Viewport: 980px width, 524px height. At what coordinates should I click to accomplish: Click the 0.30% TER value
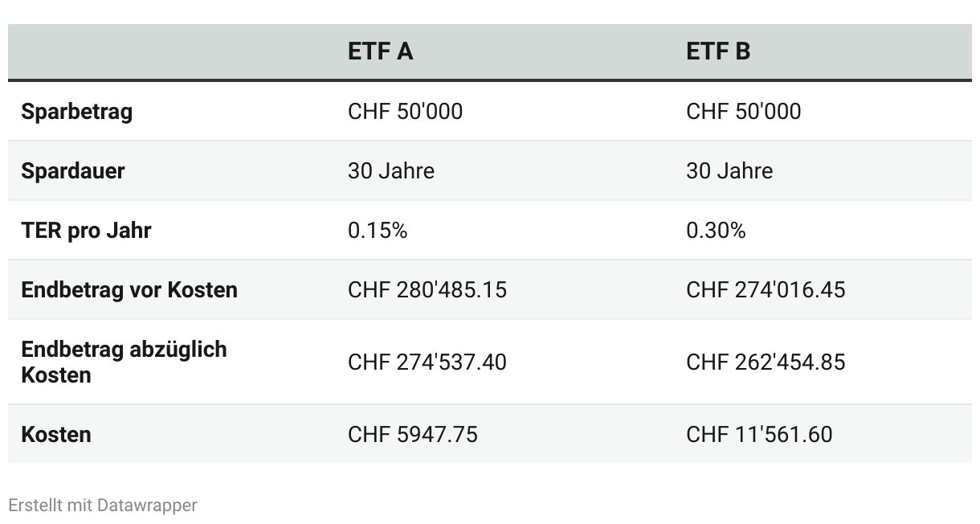(x=716, y=231)
